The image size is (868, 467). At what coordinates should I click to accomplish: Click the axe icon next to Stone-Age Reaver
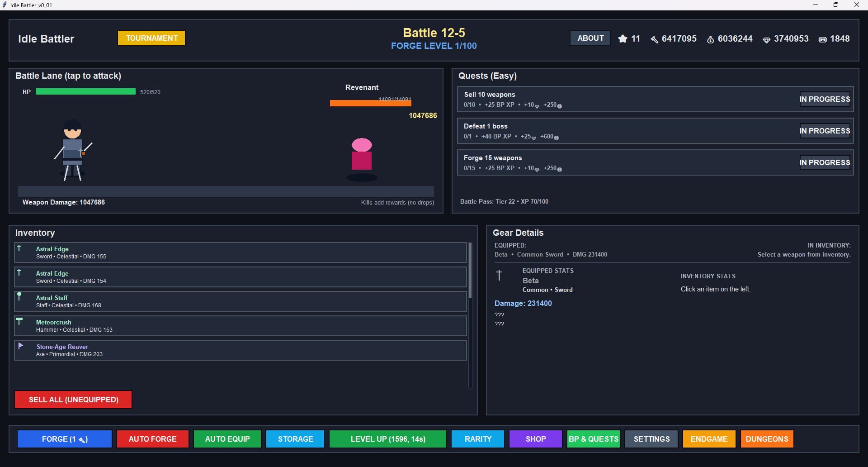click(19, 346)
